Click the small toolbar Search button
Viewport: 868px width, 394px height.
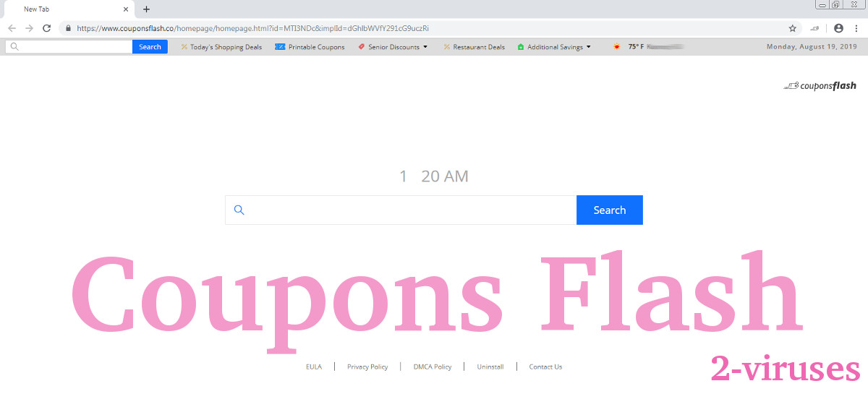(x=150, y=47)
